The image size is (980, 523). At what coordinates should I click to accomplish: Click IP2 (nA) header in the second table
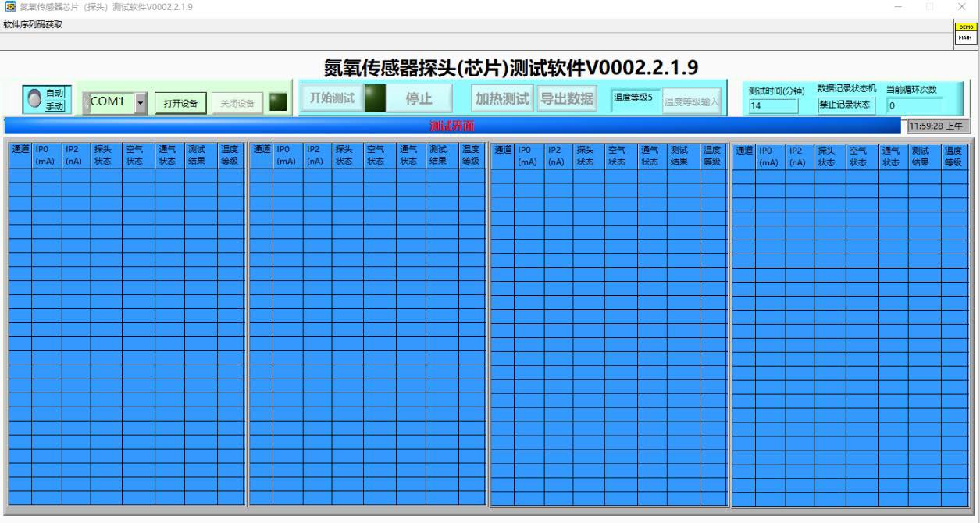pos(317,155)
